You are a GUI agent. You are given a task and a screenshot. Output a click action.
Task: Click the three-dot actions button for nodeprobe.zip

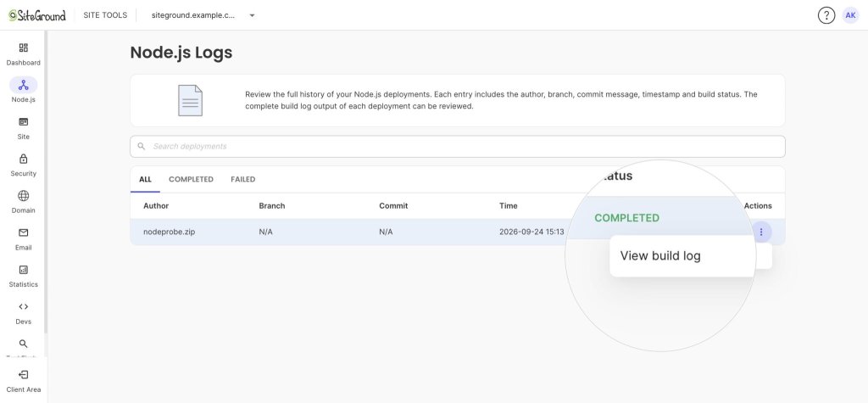761,232
